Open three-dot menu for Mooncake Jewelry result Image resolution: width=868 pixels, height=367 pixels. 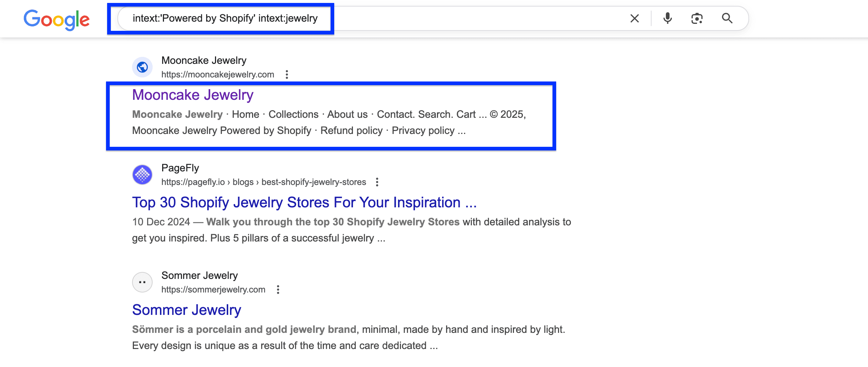286,74
